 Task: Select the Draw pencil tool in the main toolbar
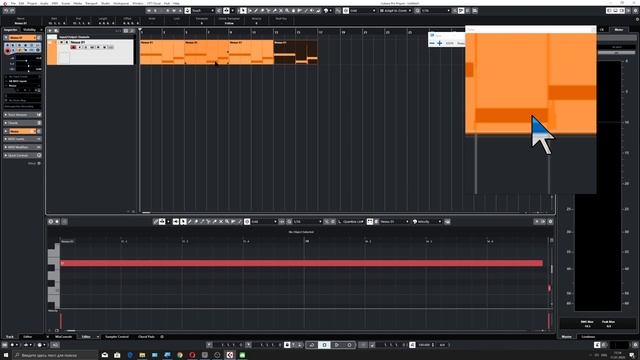pyautogui.click(x=256, y=11)
